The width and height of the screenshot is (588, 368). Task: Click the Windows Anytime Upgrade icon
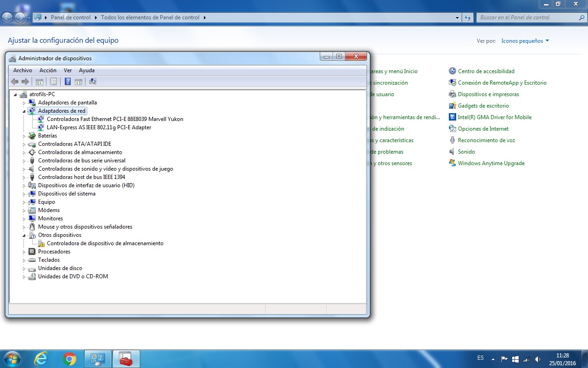452,163
